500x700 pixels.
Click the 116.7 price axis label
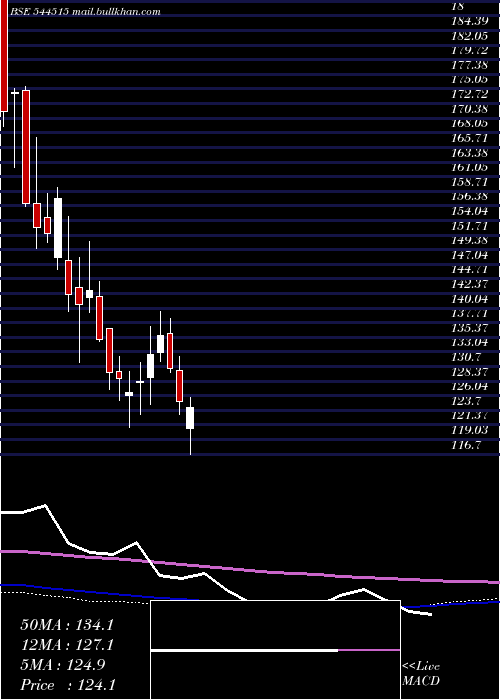coord(468,445)
